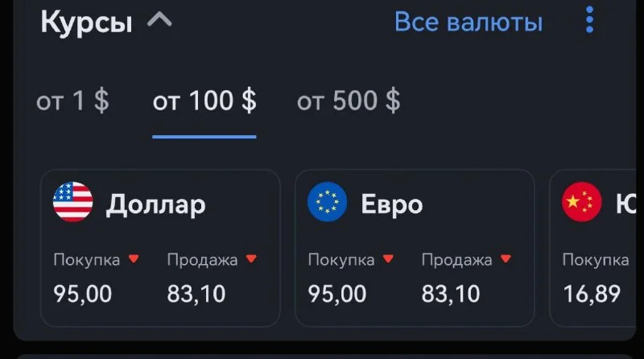644x359 pixels.
Task: Click the European Union flag icon
Action: (328, 202)
